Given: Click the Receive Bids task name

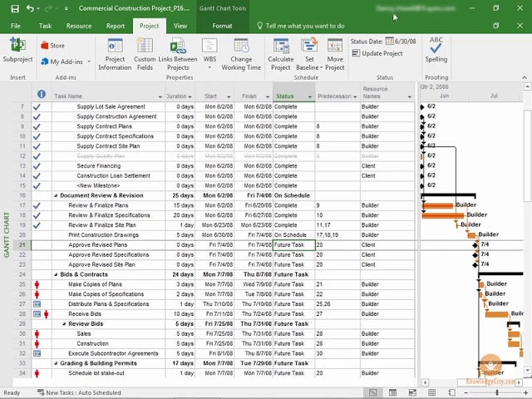Looking at the screenshot, I should pos(85,314).
